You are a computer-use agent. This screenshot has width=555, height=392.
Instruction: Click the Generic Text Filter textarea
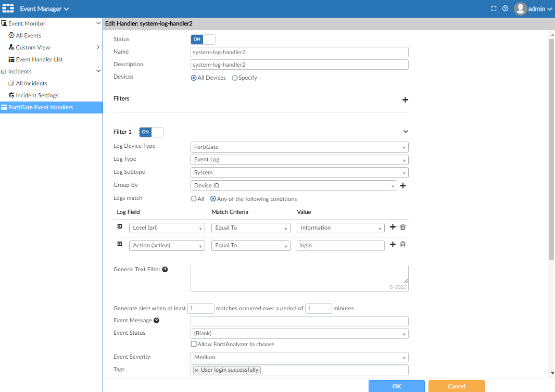coord(299,278)
